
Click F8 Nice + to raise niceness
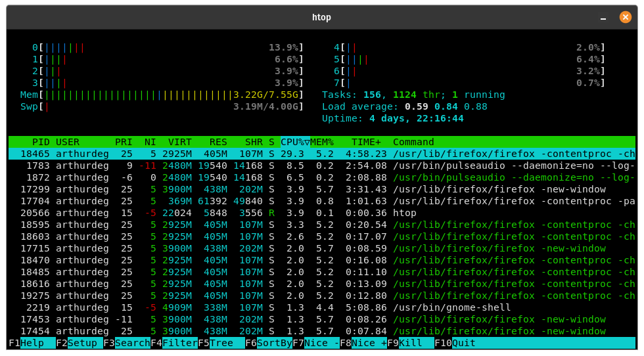(363, 343)
